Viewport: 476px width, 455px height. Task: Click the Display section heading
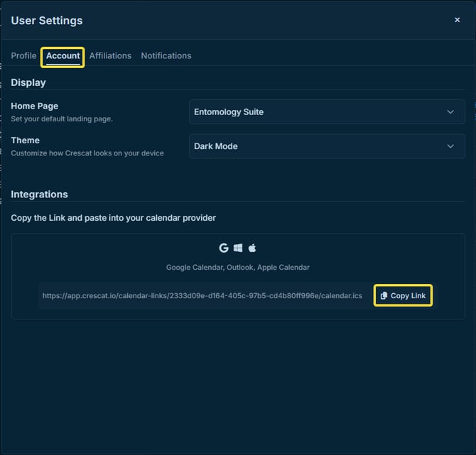pyautogui.click(x=28, y=82)
